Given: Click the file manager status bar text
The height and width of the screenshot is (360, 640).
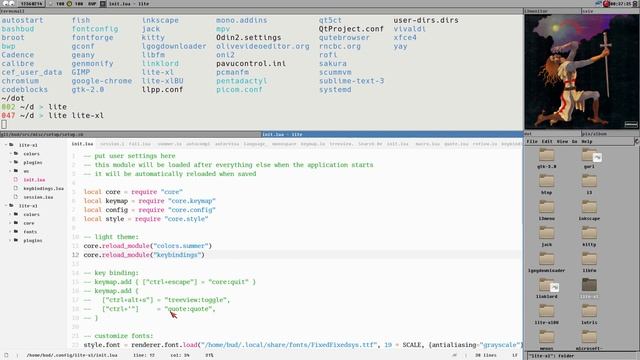Looking at the screenshot, I should tap(551, 356).
